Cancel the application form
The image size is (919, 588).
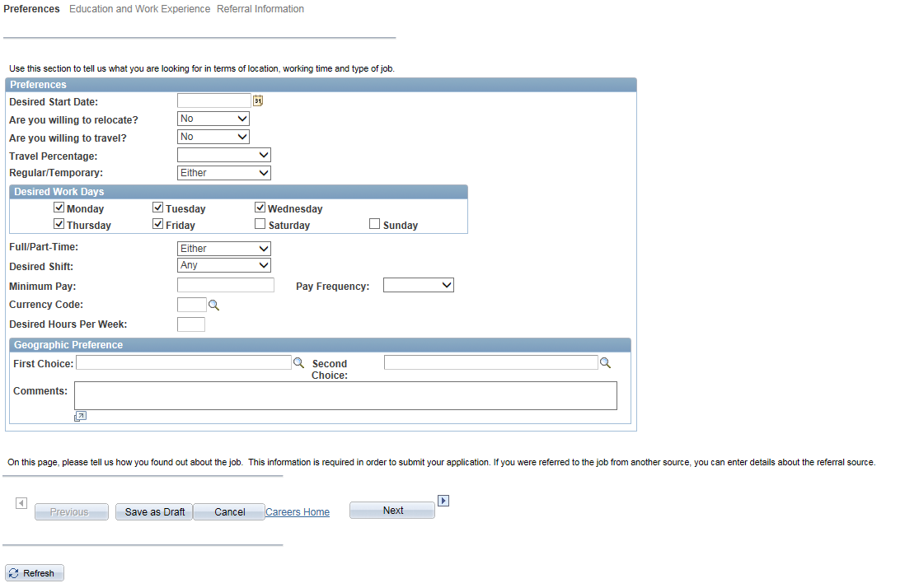coord(229,512)
